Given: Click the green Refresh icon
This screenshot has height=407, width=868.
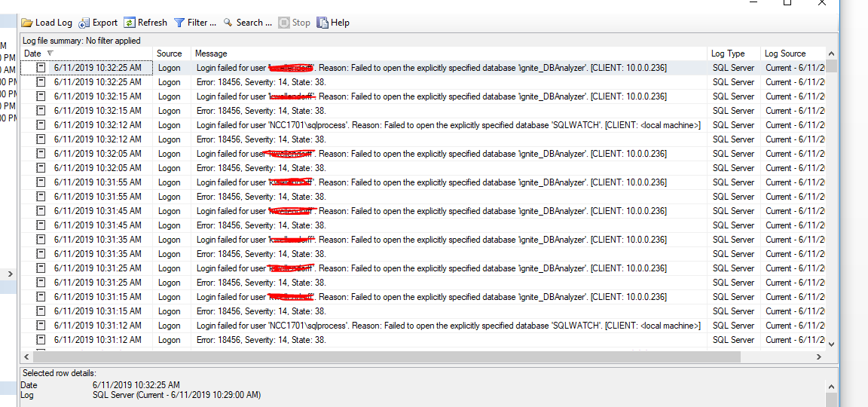Looking at the screenshot, I should [x=130, y=23].
